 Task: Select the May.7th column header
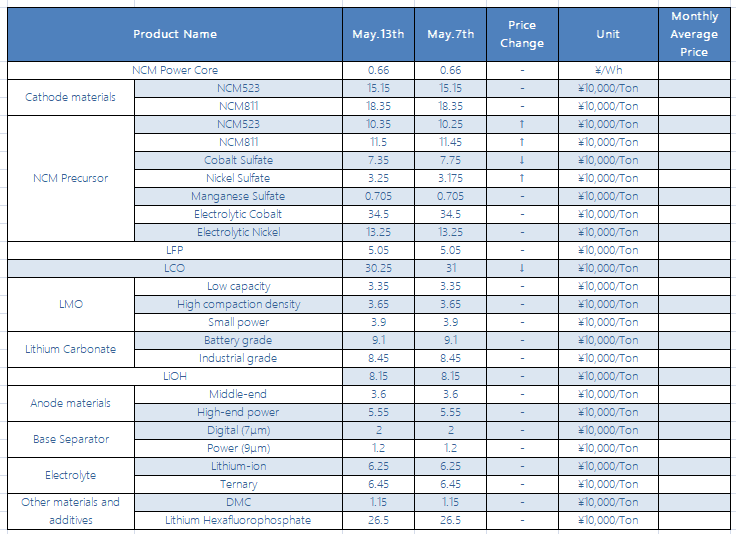[x=451, y=34]
